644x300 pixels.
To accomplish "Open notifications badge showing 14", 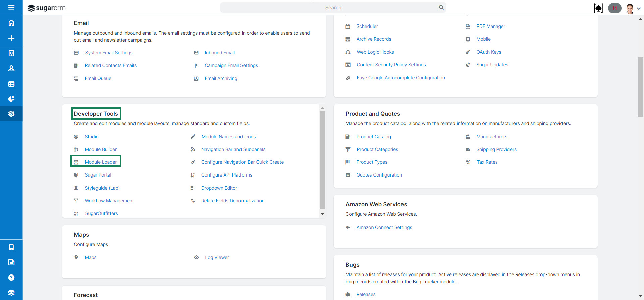I will tap(614, 8).
